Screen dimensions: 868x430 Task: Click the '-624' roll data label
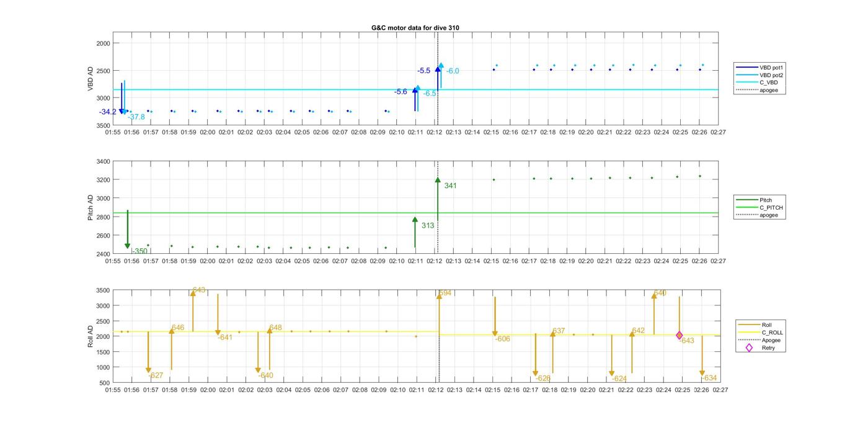click(619, 378)
